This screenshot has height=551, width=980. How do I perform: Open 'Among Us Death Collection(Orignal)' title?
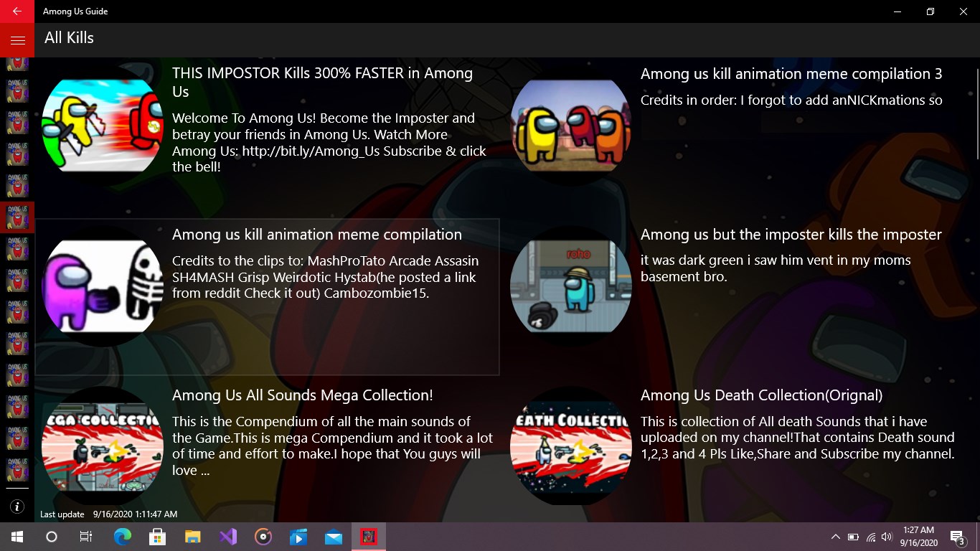762,395
